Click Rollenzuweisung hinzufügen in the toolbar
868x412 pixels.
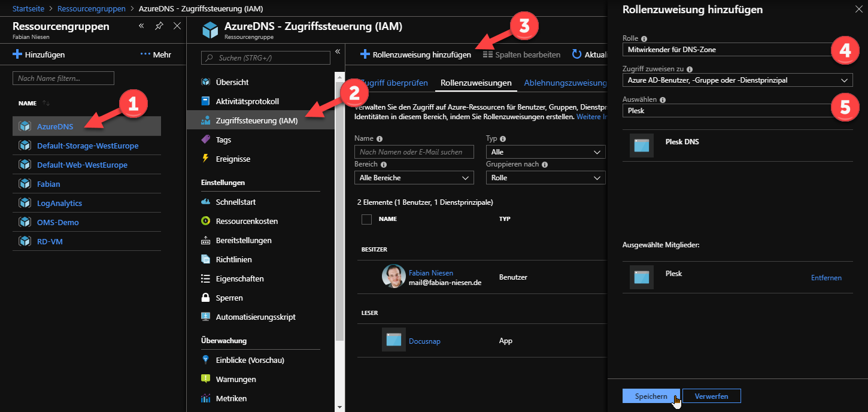[x=415, y=54]
